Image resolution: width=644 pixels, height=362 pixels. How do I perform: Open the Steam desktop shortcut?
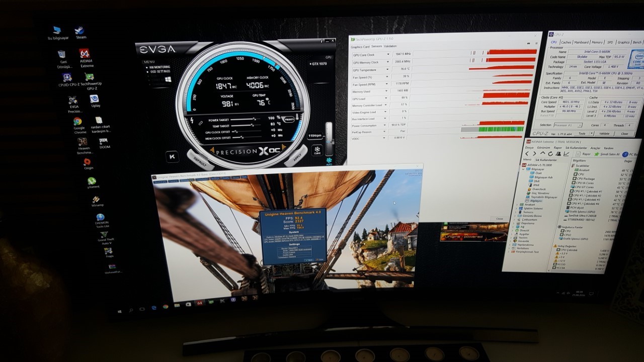pyautogui.click(x=80, y=33)
